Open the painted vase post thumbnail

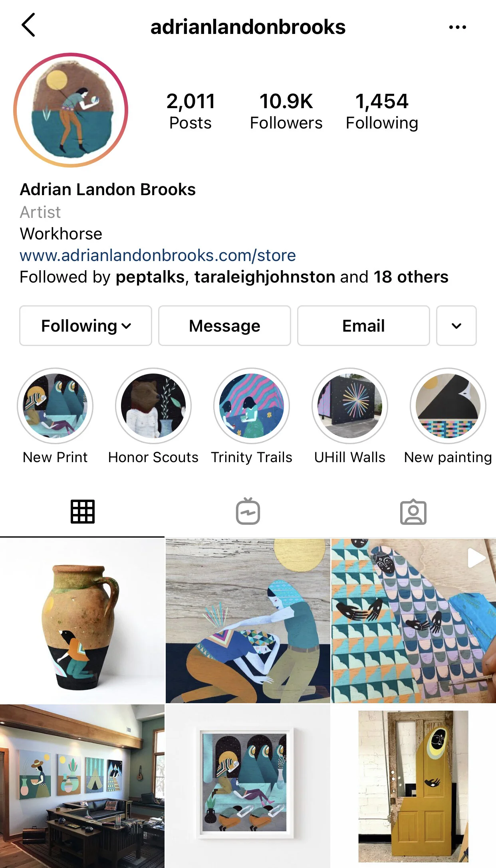pos(82,621)
